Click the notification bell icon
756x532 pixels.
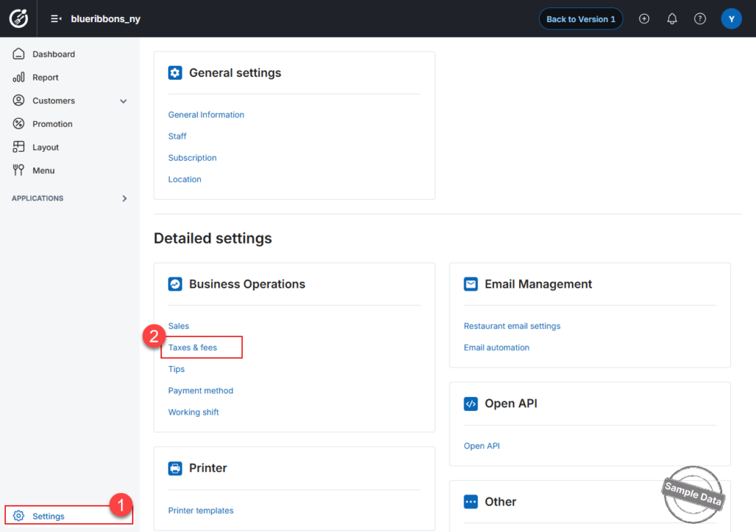click(x=672, y=18)
